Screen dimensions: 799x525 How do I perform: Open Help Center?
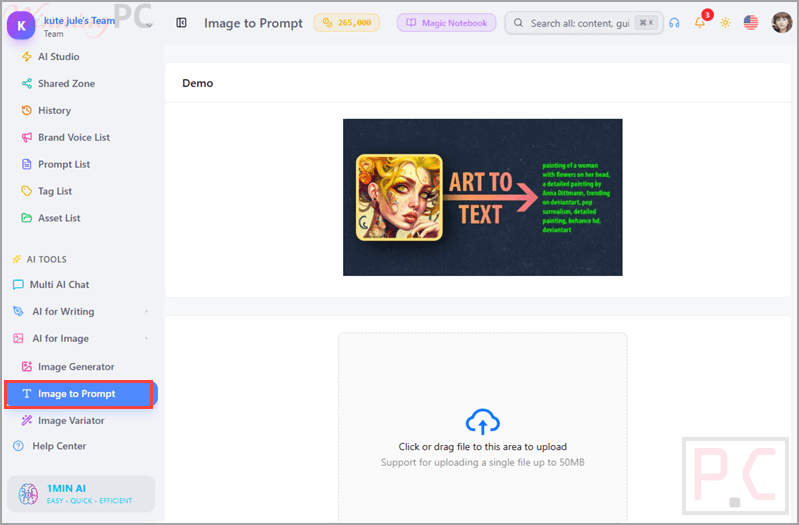click(59, 446)
